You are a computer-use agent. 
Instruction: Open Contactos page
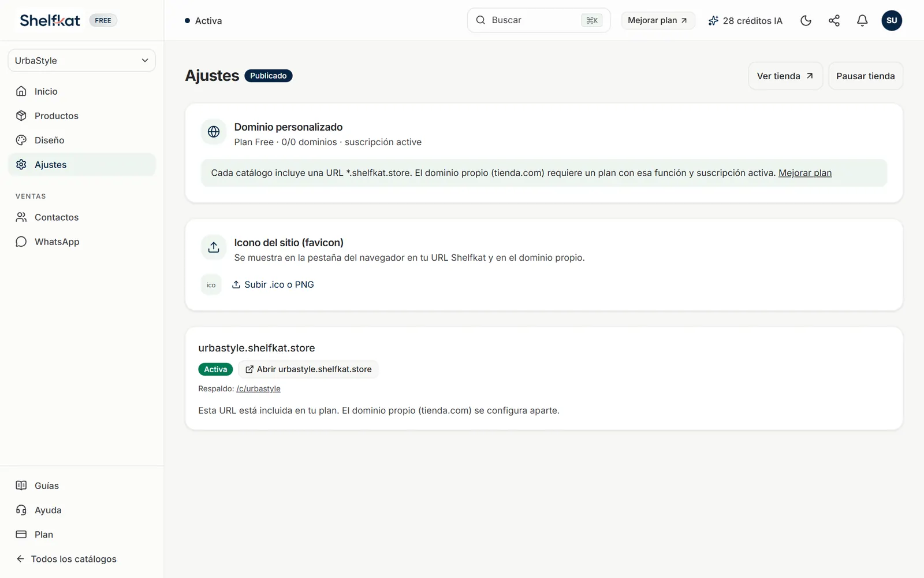(x=81, y=217)
